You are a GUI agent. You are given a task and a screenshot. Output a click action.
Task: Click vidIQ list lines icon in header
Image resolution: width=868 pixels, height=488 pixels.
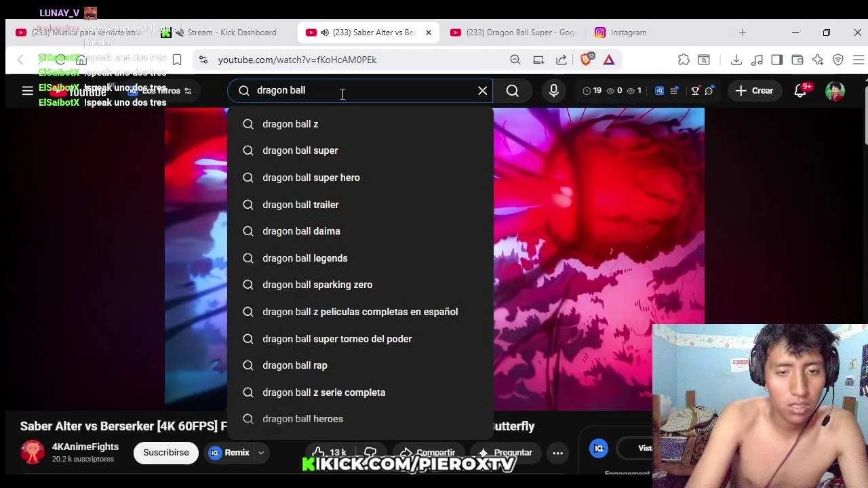(674, 90)
